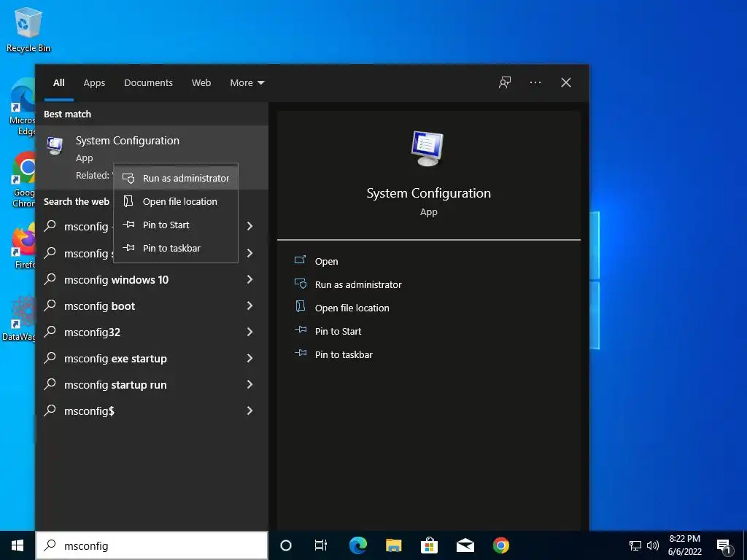Image resolution: width=747 pixels, height=560 pixels.
Task: Click Pin to taskbar in right pane
Action: pos(344,354)
